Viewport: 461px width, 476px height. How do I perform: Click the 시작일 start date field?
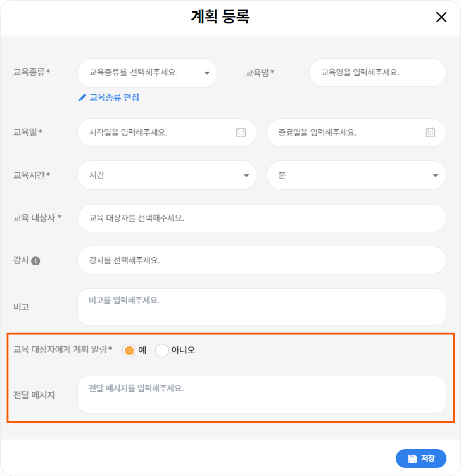[167, 133]
